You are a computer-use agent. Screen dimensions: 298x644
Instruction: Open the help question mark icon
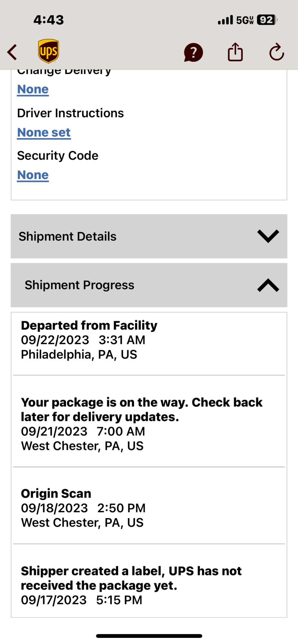tap(193, 52)
